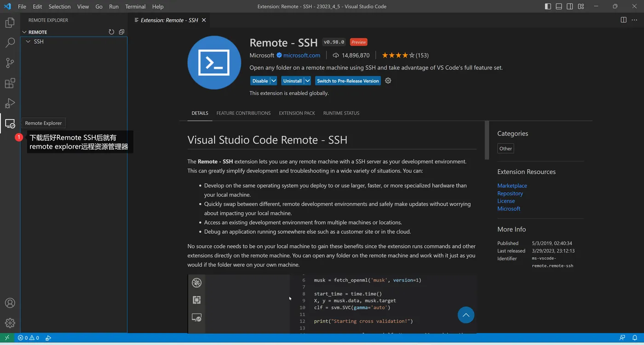Collapse the SSH tree node

[28, 41]
